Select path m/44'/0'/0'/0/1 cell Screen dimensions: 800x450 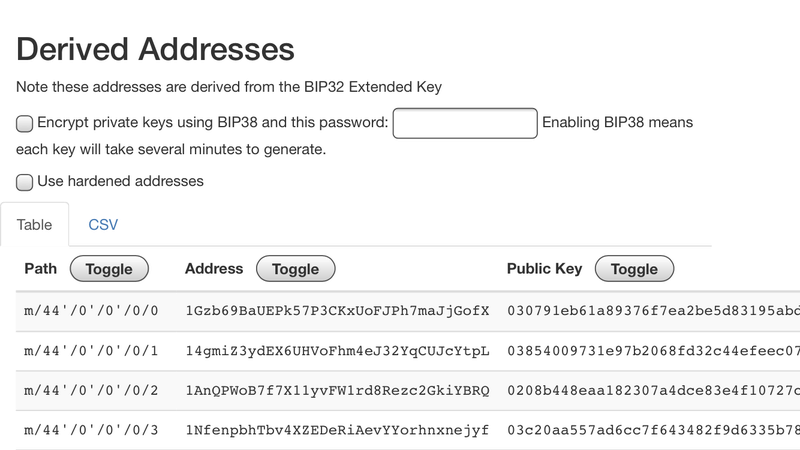pyautogui.click(x=91, y=351)
